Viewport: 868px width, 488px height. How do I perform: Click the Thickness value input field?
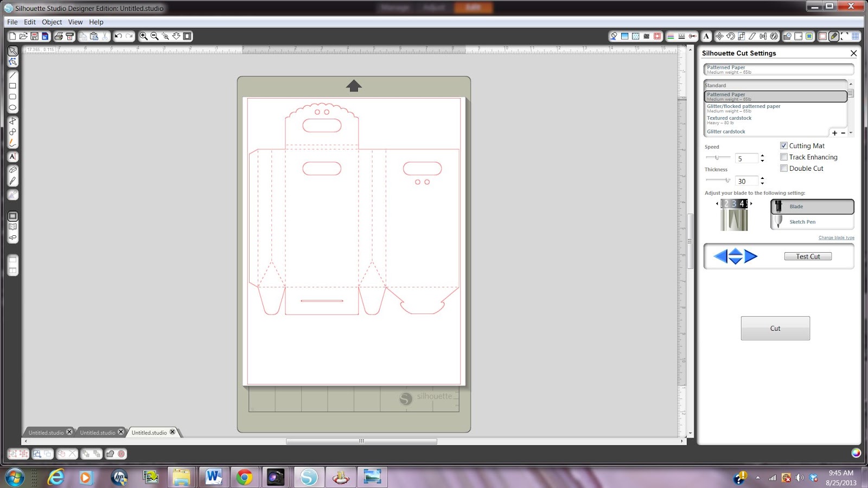point(746,181)
